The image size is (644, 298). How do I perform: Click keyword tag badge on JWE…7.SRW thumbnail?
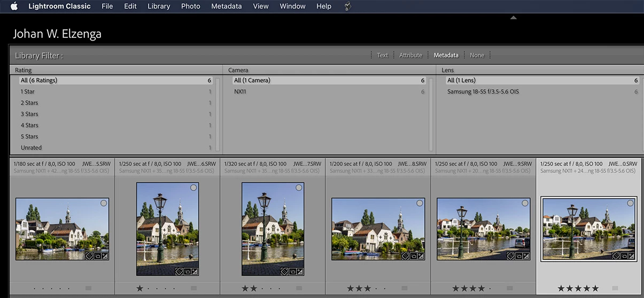pyautogui.click(x=284, y=271)
